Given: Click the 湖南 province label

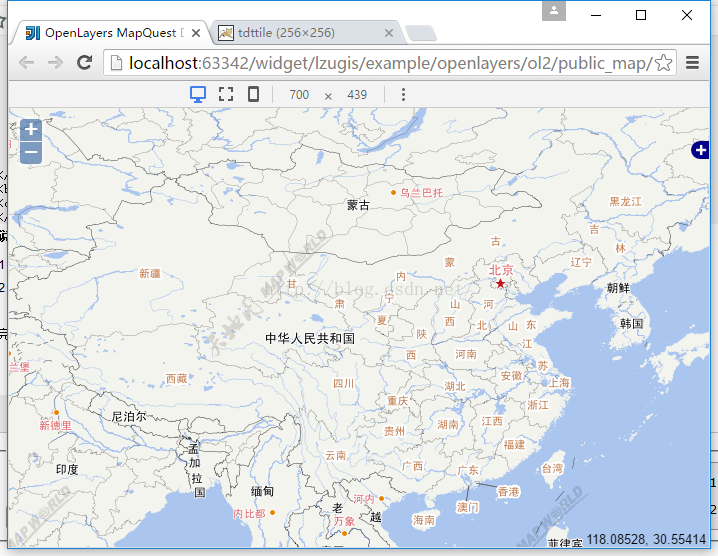Looking at the screenshot, I should 448,425.
